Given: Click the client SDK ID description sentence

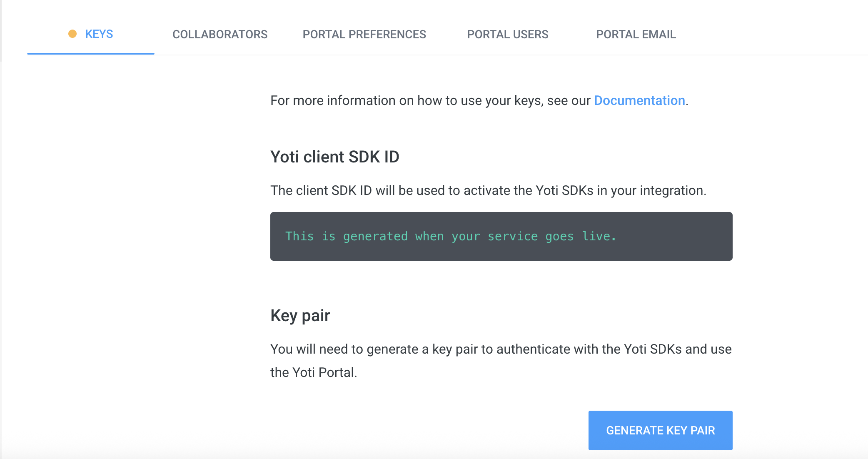Looking at the screenshot, I should (x=488, y=190).
